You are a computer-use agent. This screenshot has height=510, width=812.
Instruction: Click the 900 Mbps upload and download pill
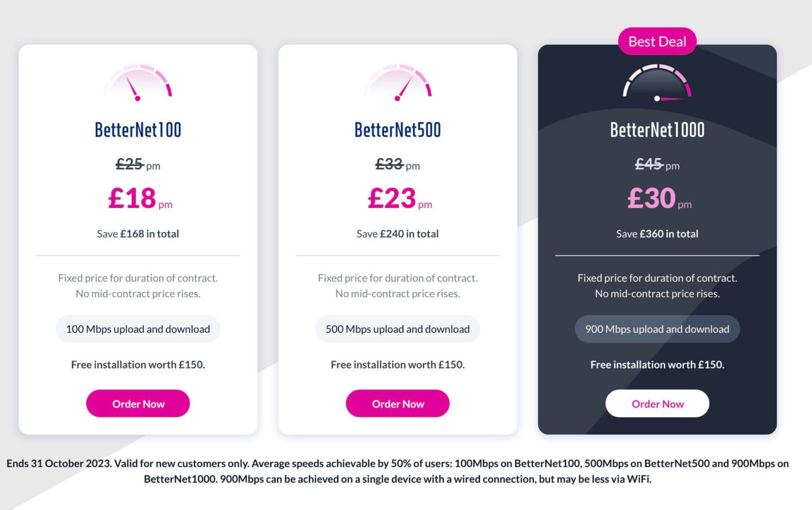(657, 329)
